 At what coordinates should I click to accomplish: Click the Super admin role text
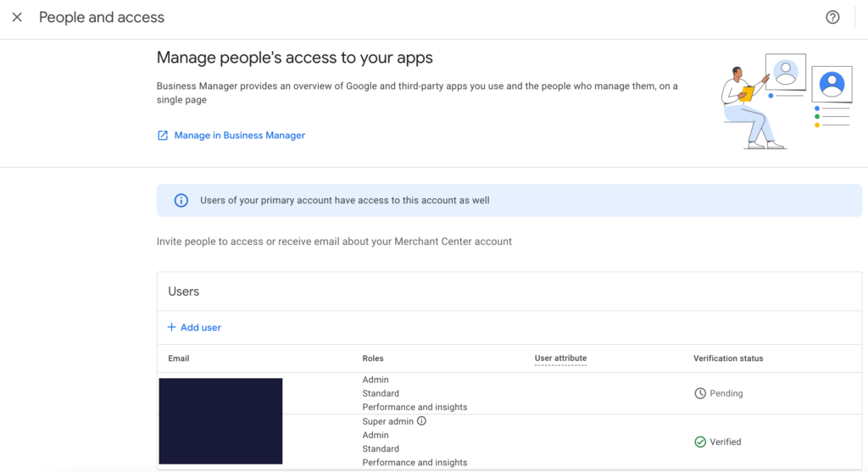point(388,422)
